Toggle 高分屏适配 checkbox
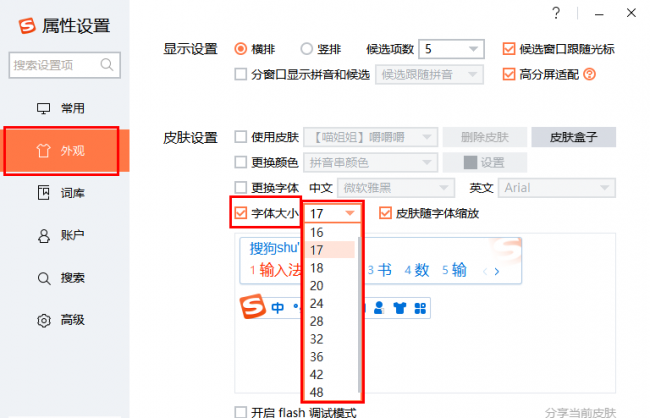Viewport: 650px width, 418px height. point(509,75)
